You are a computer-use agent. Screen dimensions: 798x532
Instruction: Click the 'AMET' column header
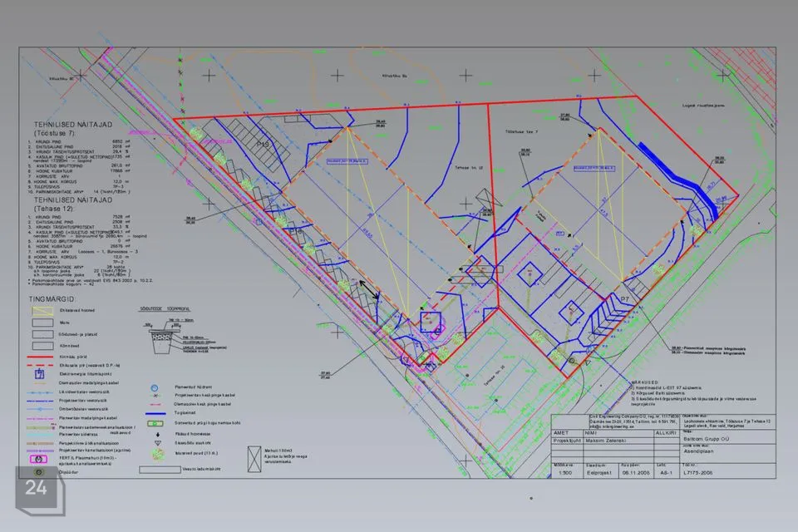point(561,433)
